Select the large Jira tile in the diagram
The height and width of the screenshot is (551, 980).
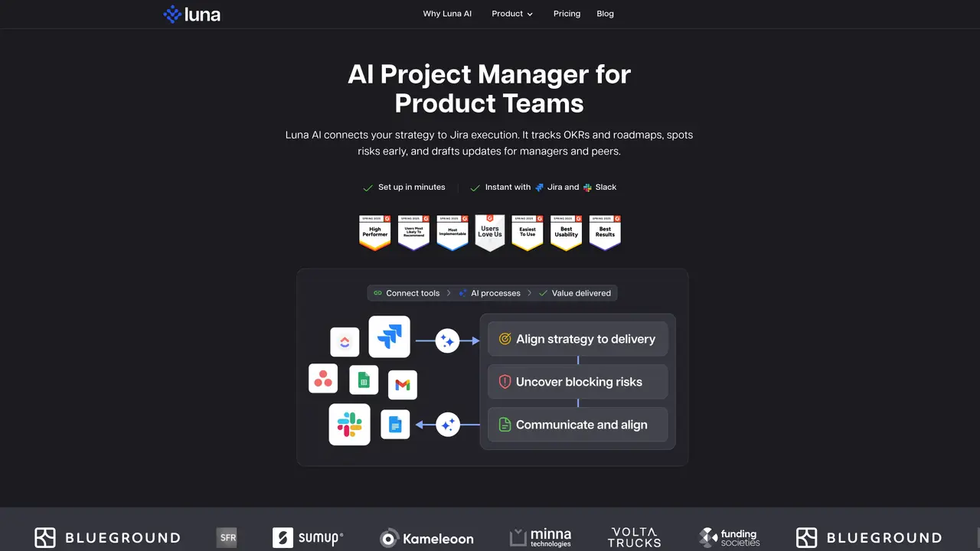click(x=389, y=337)
